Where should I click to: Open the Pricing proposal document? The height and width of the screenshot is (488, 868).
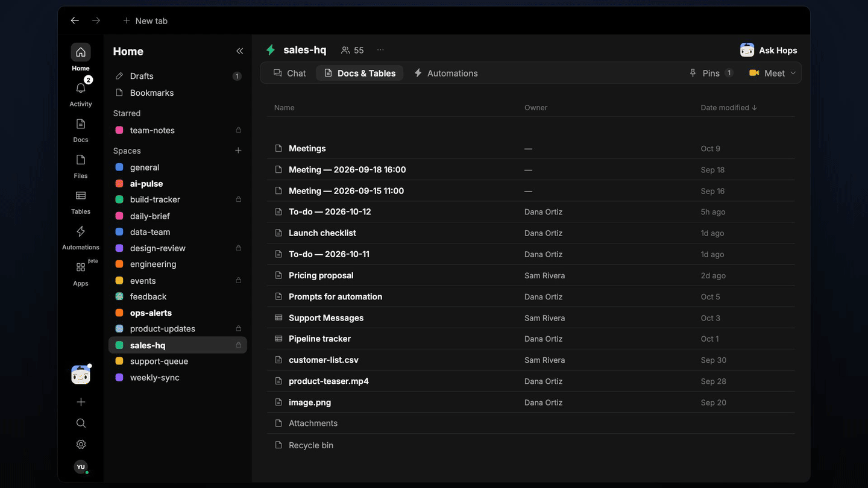[x=321, y=275]
